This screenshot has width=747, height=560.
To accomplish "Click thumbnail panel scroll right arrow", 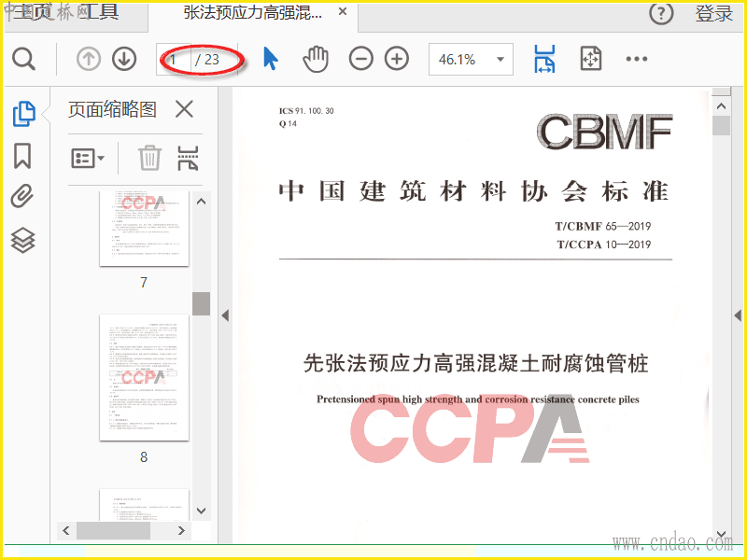I will coord(181,530).
